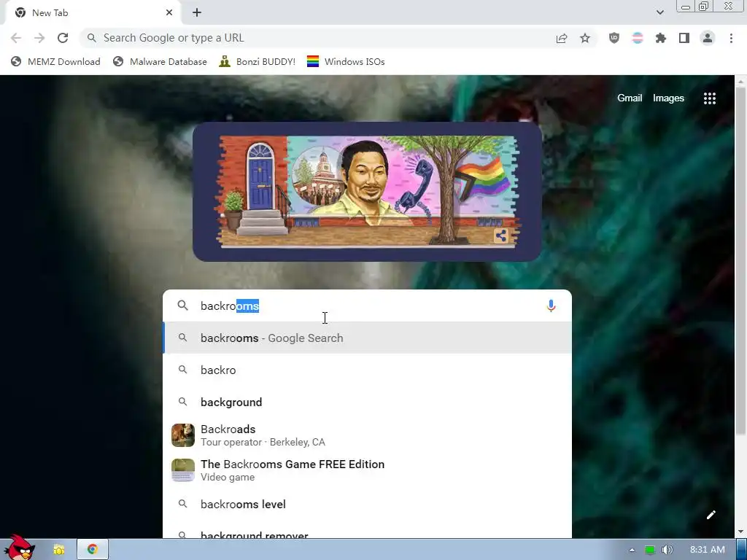The width and height of the screenshot is (747, 560).
Task: Click the Google Doodle illustration
Action: click(367, 192)
